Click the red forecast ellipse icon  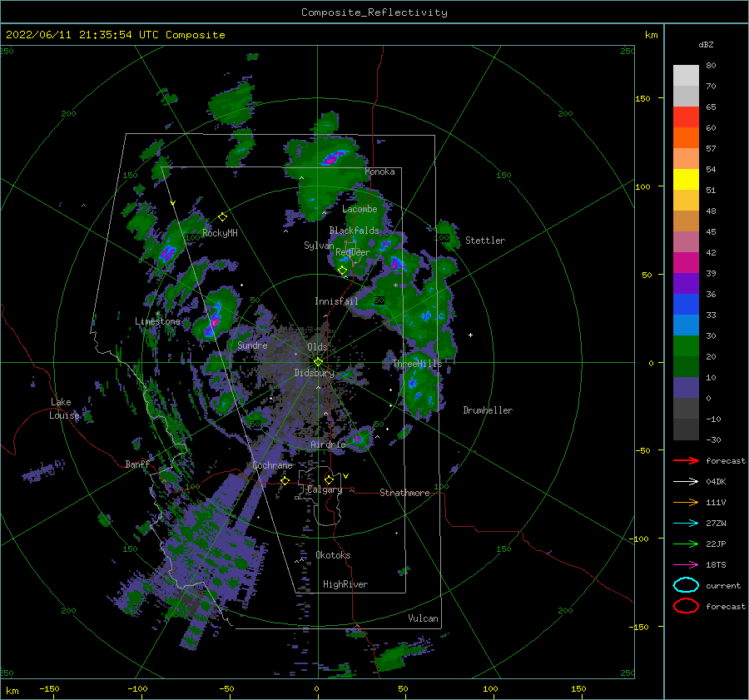click(686, 606)
